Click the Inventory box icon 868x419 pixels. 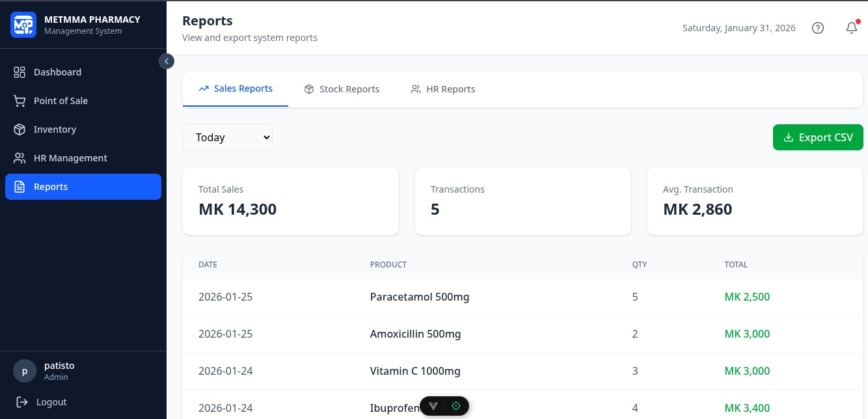click(20, 129)
